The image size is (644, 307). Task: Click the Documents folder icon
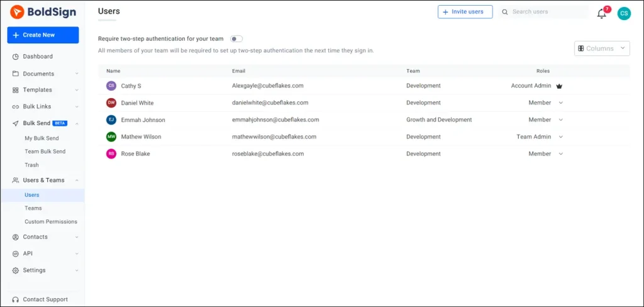(16, 74)
